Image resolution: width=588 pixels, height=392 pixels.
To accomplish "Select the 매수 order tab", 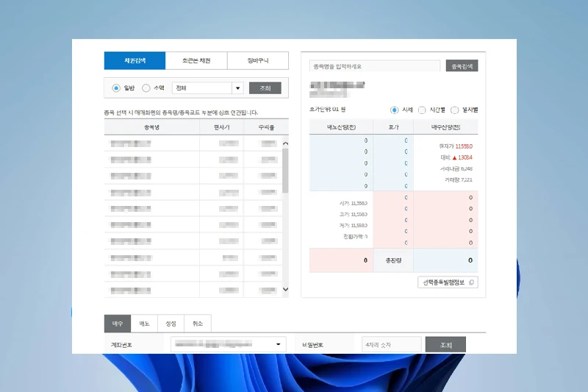I will [x=118, y=324].
